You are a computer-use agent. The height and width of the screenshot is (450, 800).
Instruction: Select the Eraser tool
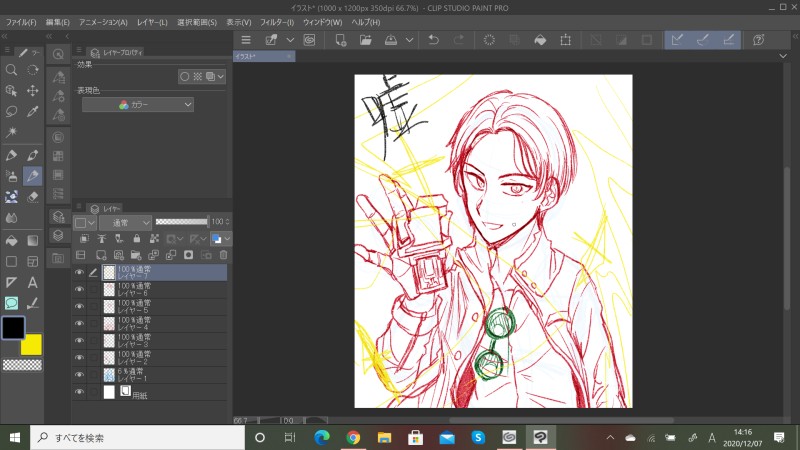point(33,197)
